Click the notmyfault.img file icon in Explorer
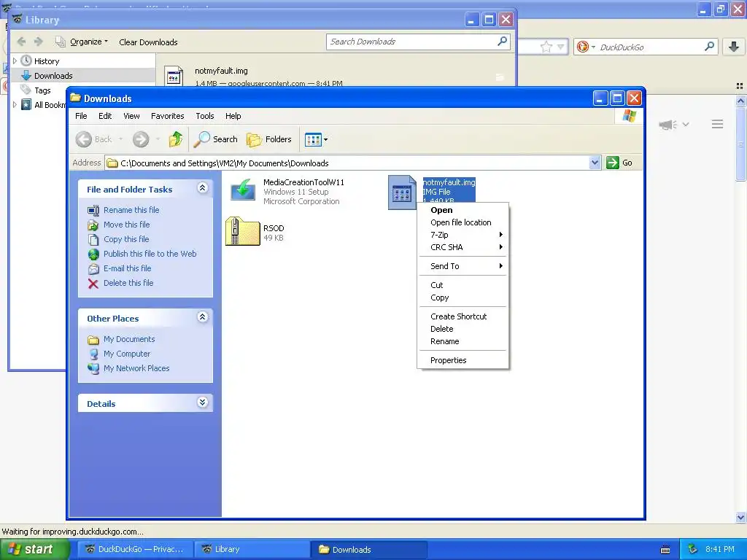This screenshot has width=747, height=560. pyautogui.click(x=402, y=192)
